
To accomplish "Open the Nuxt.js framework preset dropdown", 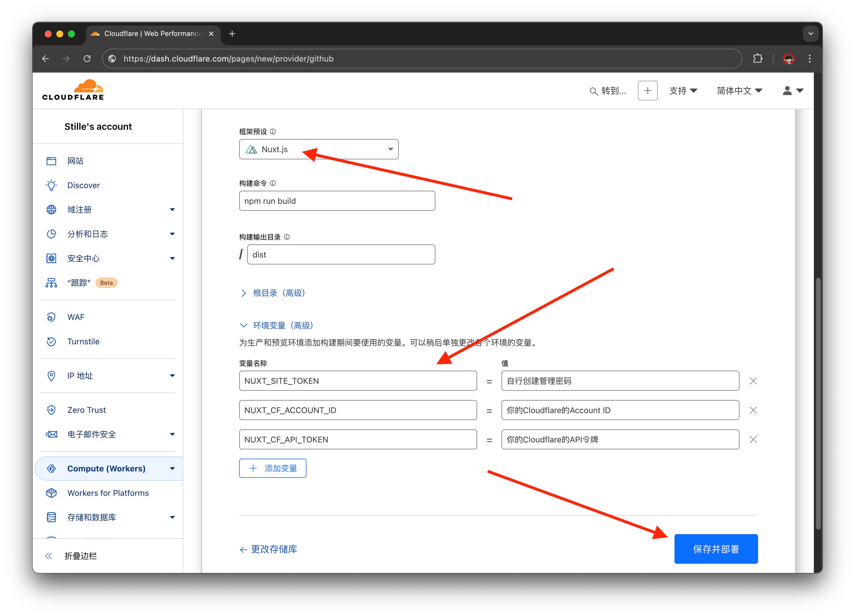I will coord(319,149).
